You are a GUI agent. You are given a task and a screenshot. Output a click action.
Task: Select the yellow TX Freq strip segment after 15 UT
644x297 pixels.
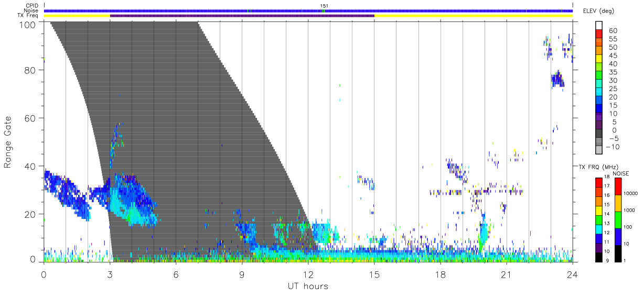pos(474,16)
